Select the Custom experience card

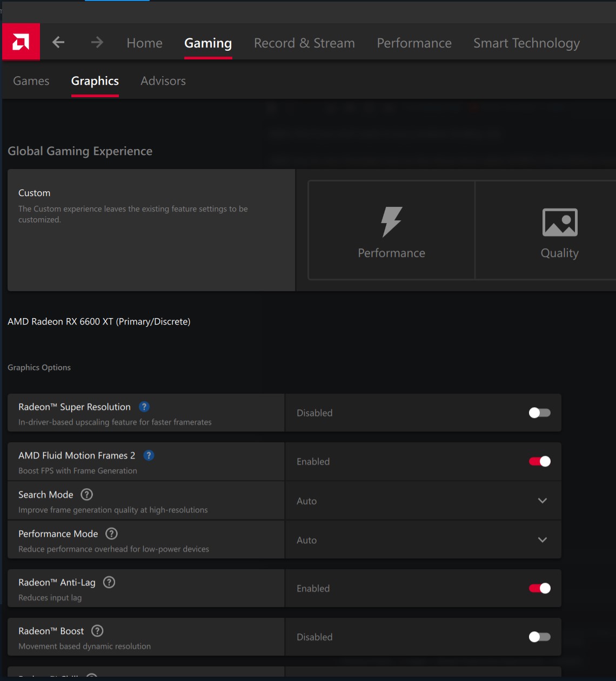point(151,230)
